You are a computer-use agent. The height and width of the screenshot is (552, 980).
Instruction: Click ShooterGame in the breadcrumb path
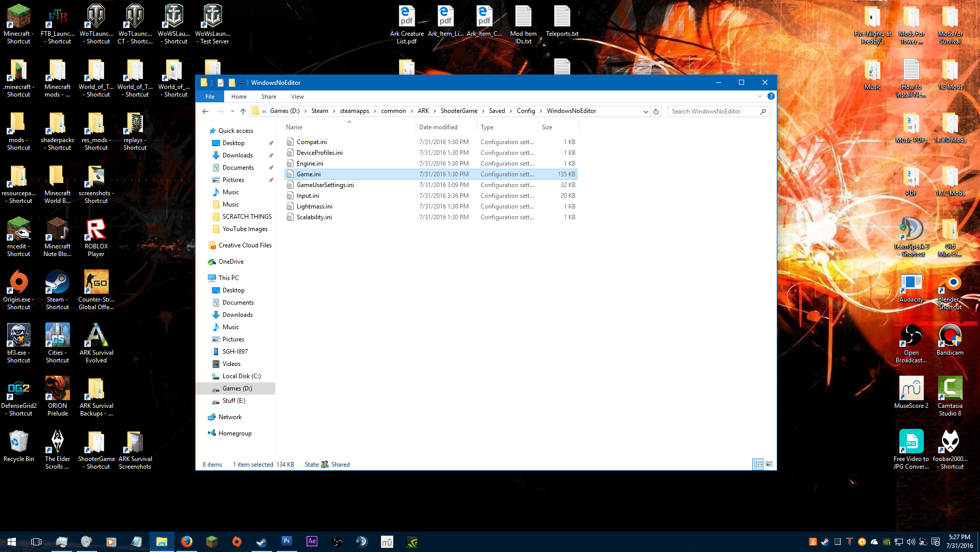[459, 111]
